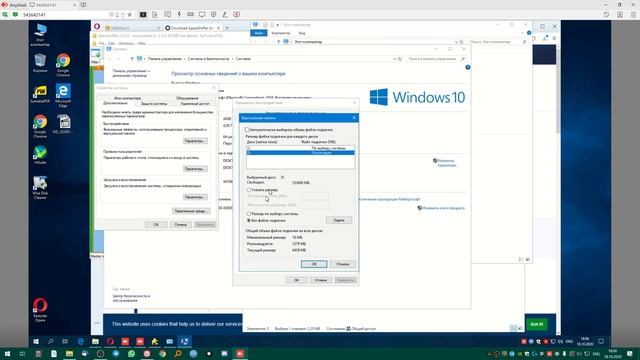Open Explorer address bar dropdown

tap(456, 42)
